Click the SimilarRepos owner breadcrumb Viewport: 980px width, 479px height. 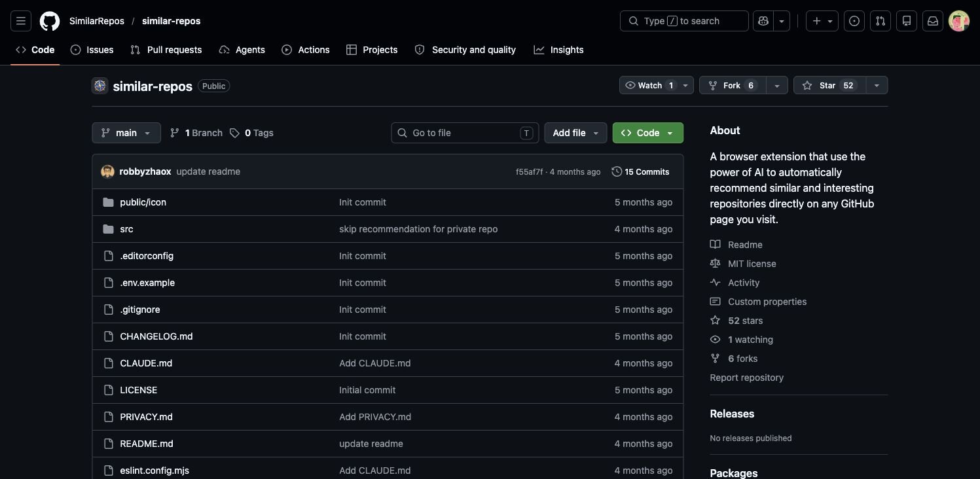[97, 21]
